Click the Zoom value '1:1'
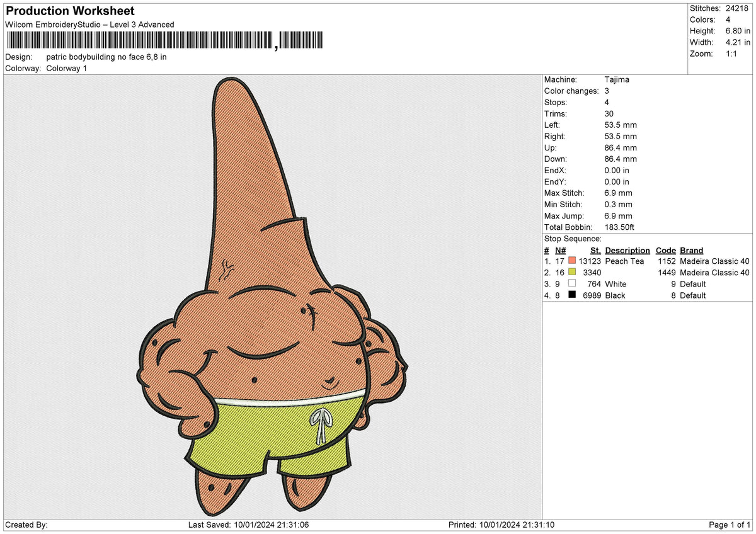This screenshot has height=534, width=756. pos(731,54)
